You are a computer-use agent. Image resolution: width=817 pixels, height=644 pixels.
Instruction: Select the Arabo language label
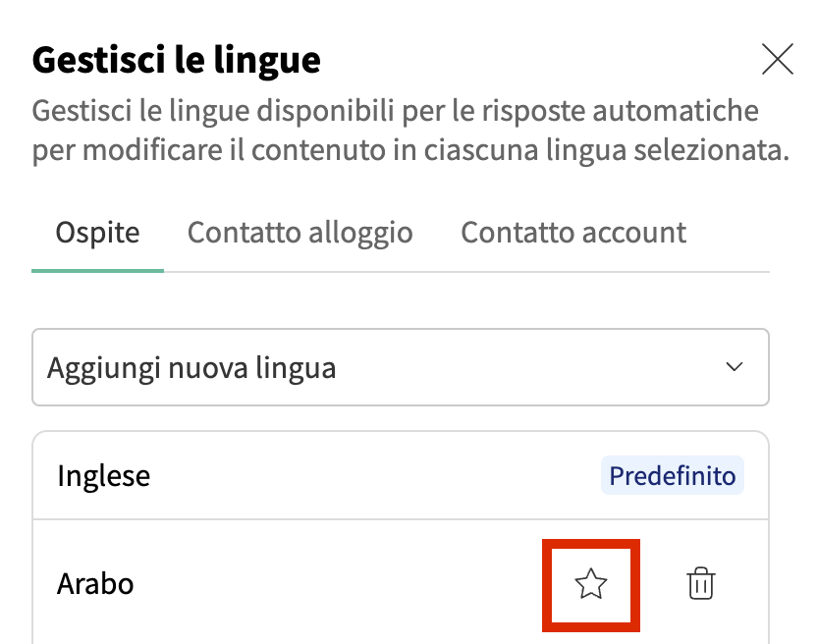(x=95, y=584)
